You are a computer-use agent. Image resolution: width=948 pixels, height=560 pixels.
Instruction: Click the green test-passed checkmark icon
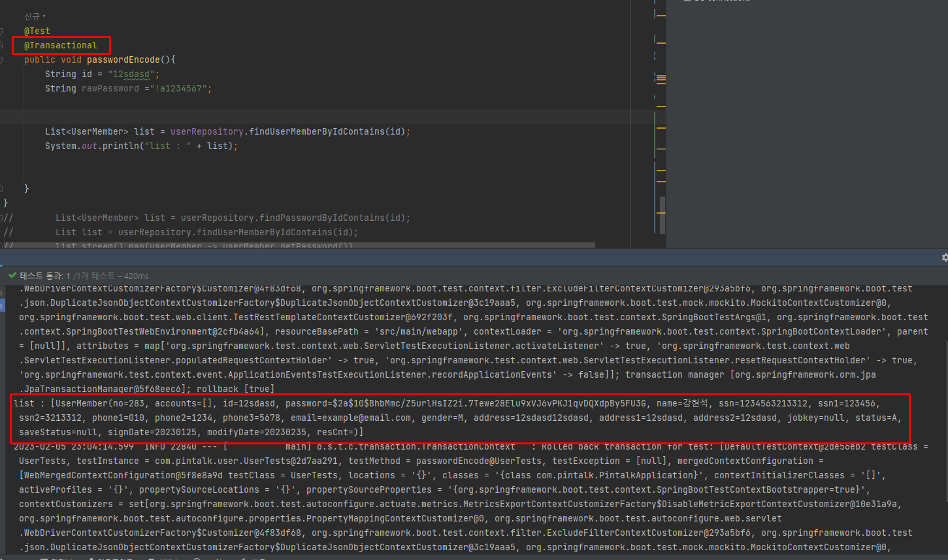coord(12,276)
